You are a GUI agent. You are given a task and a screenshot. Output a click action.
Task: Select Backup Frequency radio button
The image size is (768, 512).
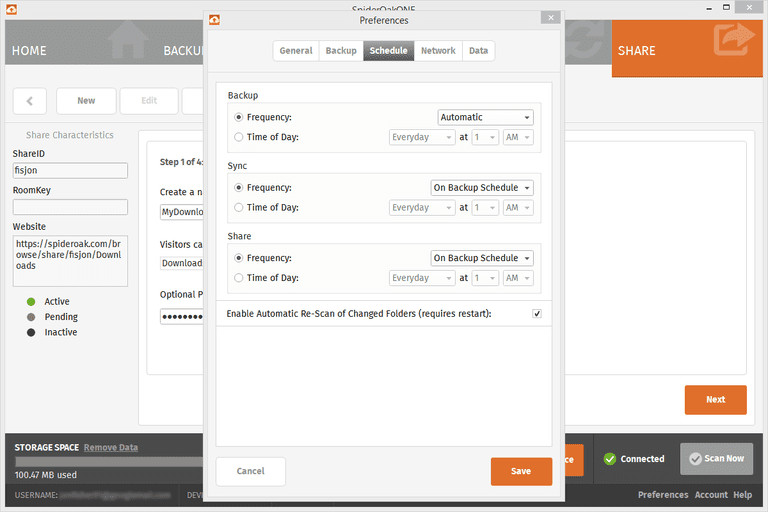[x=239, y=118]
